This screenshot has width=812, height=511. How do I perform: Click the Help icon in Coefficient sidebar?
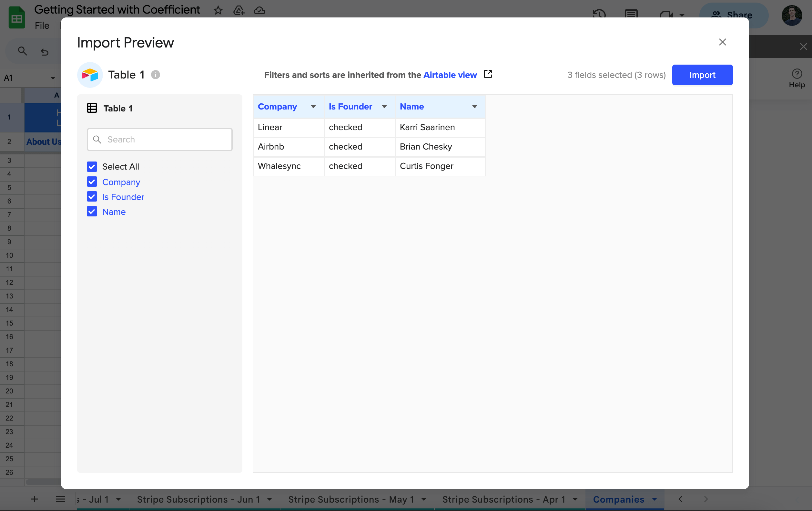coord(797,74)
